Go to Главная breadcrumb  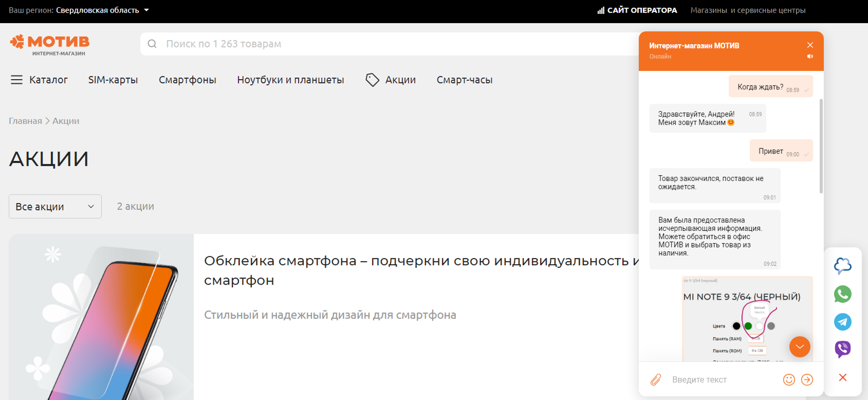(25, 121)
